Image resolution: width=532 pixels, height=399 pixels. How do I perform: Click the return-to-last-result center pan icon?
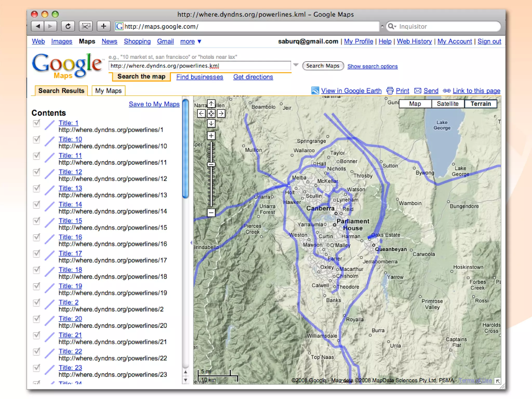tap(211, 114)
